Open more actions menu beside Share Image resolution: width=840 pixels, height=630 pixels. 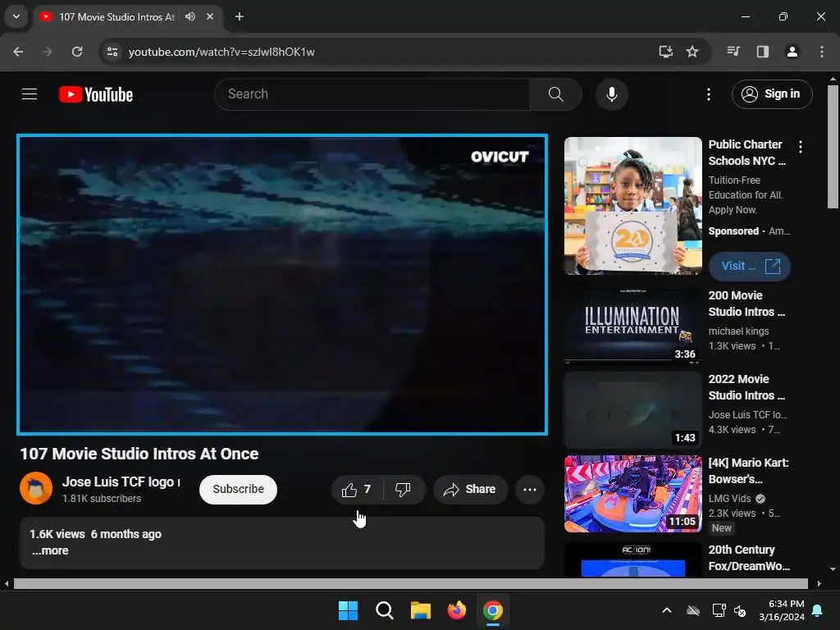click(529, 489)
